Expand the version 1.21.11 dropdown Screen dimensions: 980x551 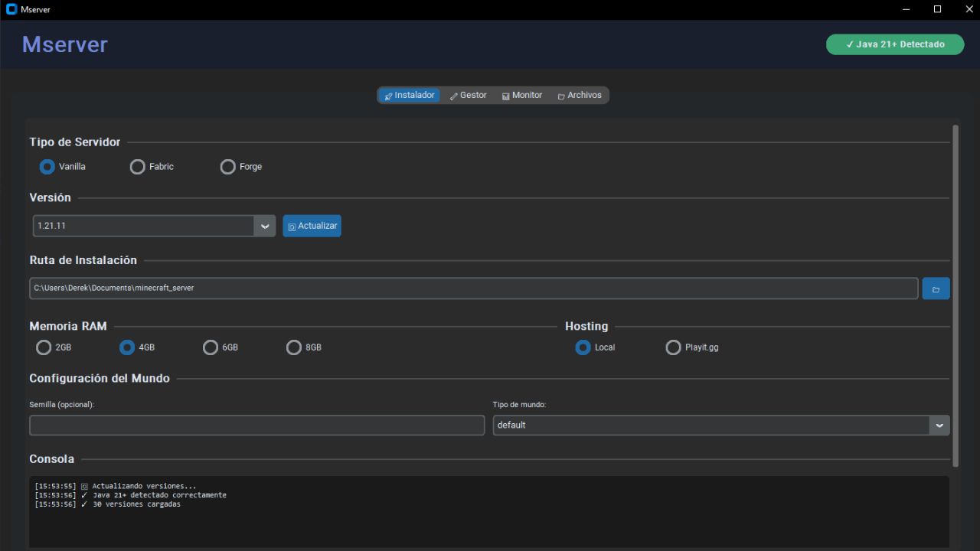pos(265,226)
